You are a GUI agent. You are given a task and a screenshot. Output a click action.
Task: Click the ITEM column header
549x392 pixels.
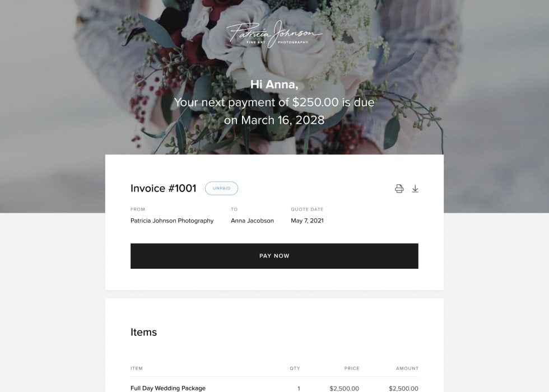pyautogui.click(x=137, y=368)
